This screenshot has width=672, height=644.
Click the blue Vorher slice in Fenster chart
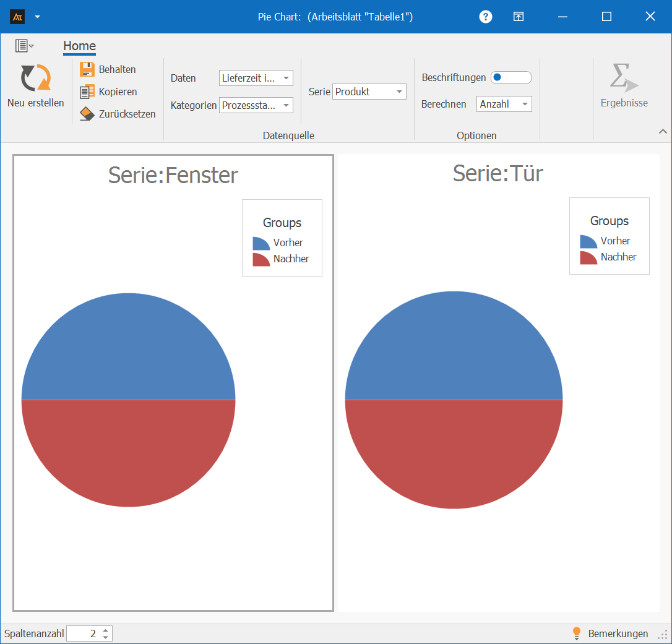[128, 346]
